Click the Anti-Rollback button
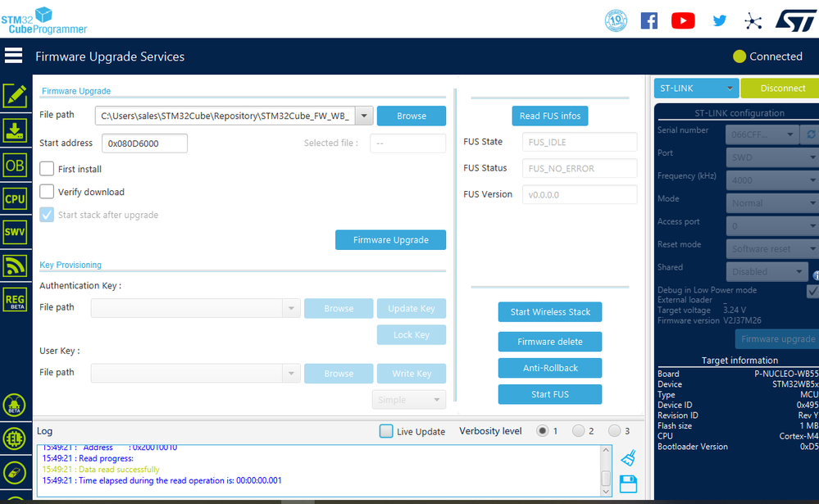The height and width of the screenshot is (504, 819). tap(550, 368)
